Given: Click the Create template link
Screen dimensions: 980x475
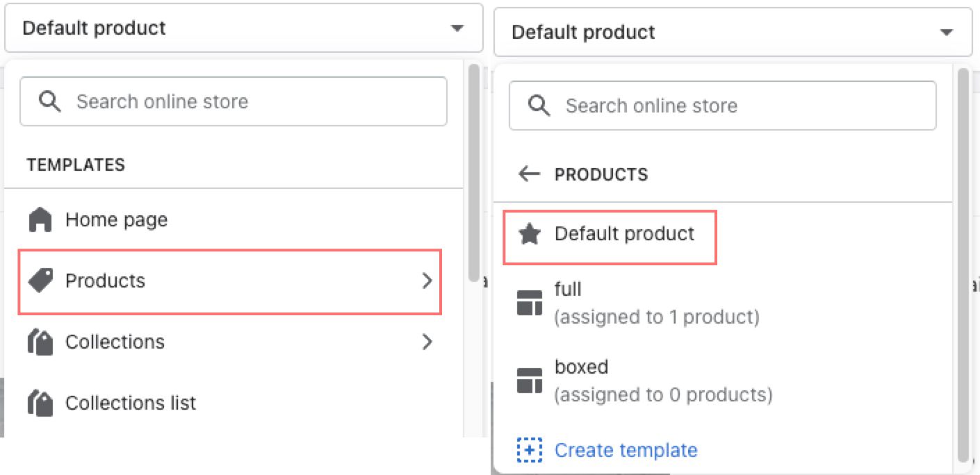Looking at the screenshot, I should pos(626,450).
